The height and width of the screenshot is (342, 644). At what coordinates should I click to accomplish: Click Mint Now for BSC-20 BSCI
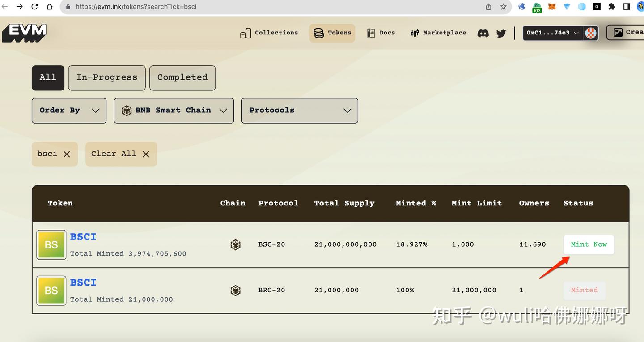point(589,244)
